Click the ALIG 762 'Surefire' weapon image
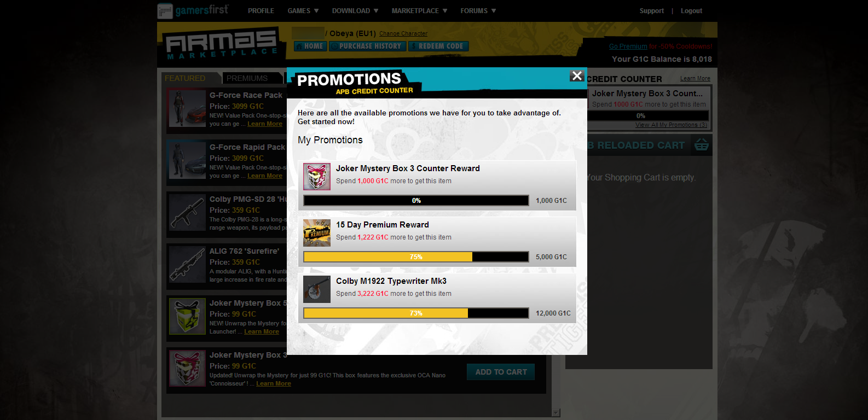Image resolution: width=868 pixels, height=420 pixels. (x=187, y=264)
